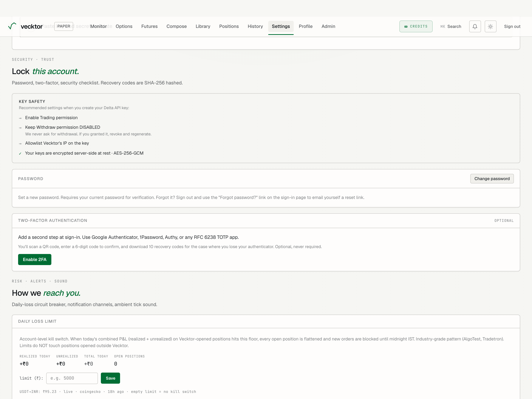The height and width of the screenshot is (399, 532).
Task: Click arrow icon beside Enable Trading permission
Action: (x=20, y=118)
